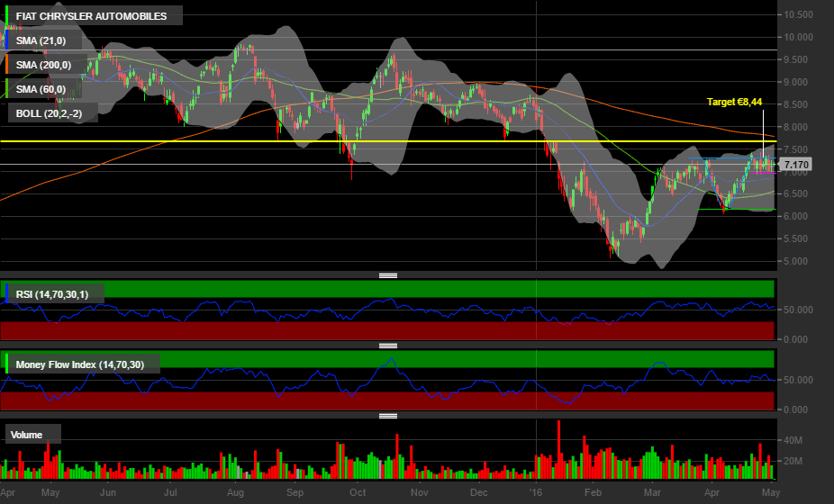This screenshot has width=834, height=504.
Task: Click the 6.500 price axis label
Action: [x=798, y=194]
